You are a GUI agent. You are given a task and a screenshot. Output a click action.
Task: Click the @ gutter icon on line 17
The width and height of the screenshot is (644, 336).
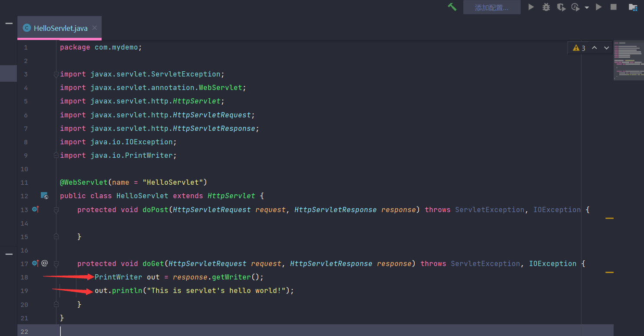pos(44,263)
